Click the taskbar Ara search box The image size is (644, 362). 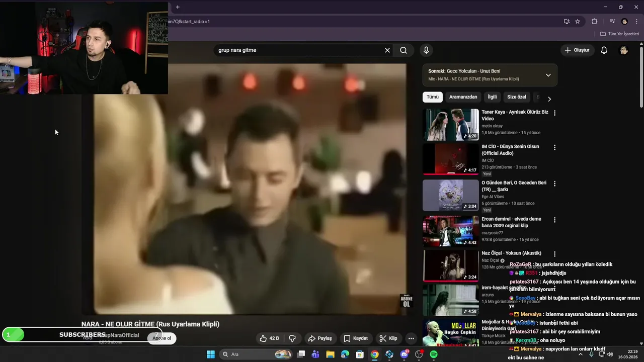(256, 354)
